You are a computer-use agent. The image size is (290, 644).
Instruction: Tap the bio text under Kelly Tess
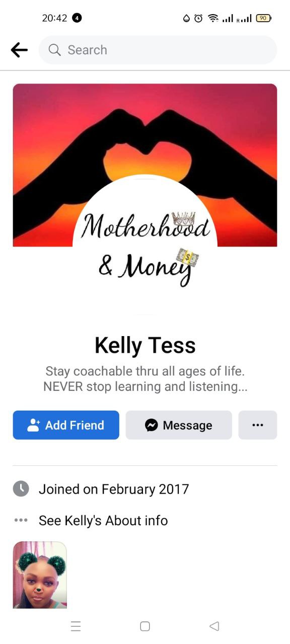[x=145, y=379]
